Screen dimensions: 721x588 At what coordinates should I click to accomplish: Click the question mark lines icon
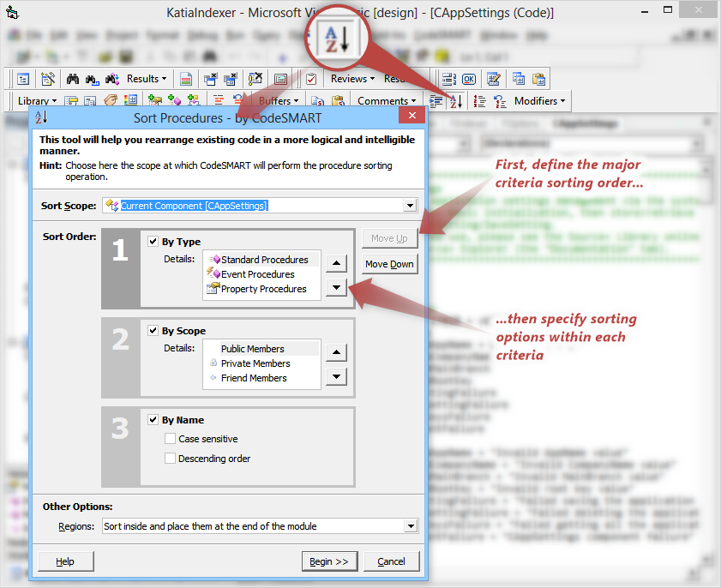[499, 100]
